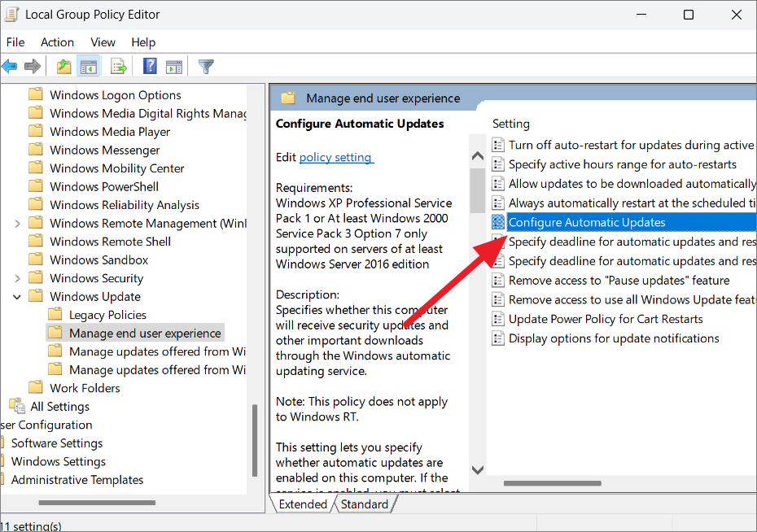
Task: Open the Help question mark toolbar icon
Action: [x=150, y=66]
